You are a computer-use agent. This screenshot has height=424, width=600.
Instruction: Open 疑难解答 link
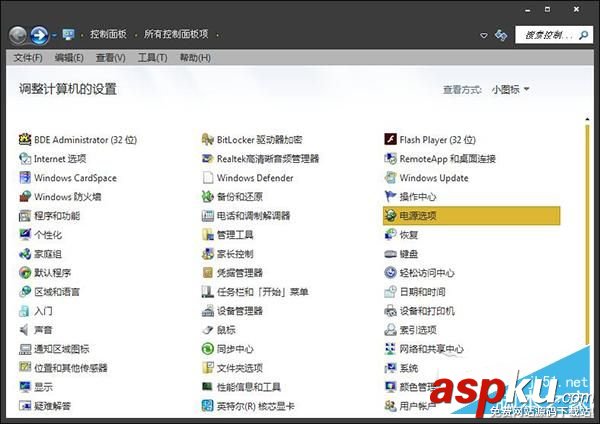click(52, 406)
